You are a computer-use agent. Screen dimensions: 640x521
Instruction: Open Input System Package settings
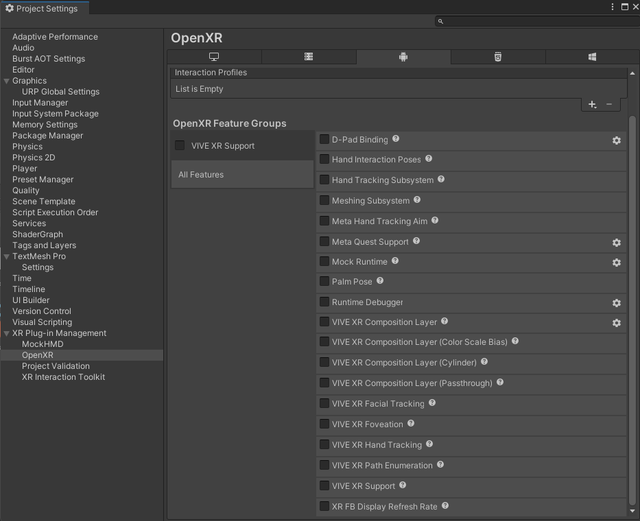pos(56,114)
